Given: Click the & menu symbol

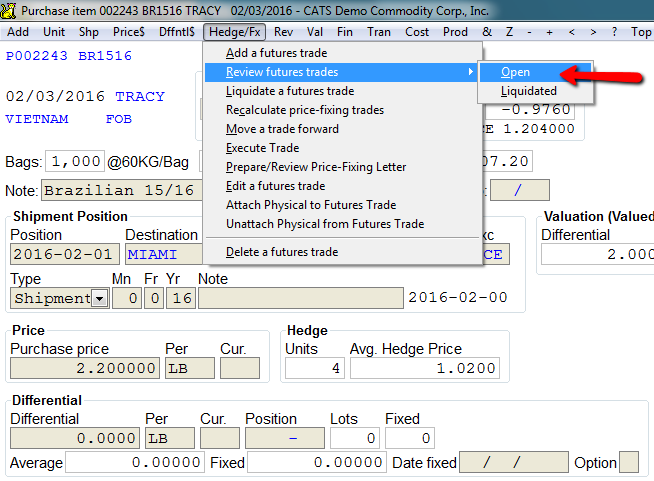Looking at the screenshot, I should 487,32.
